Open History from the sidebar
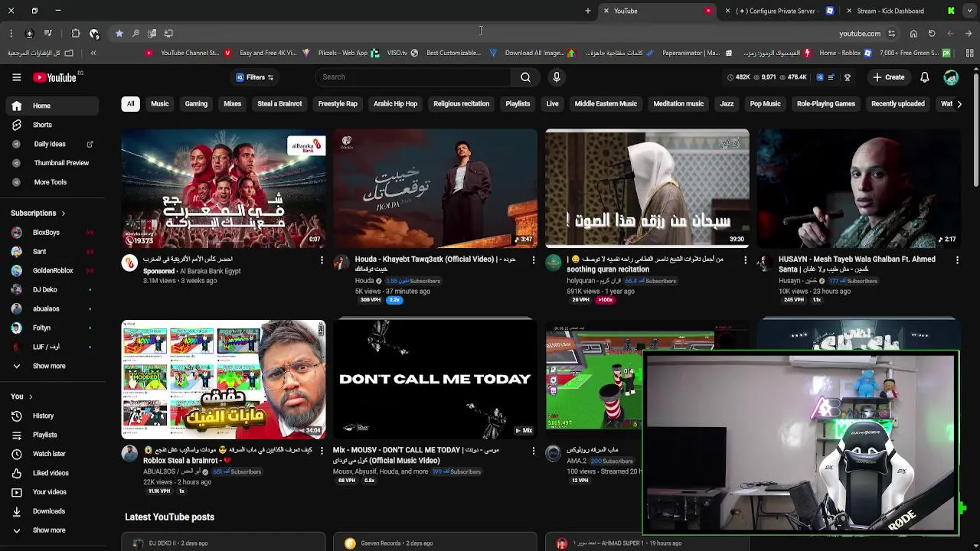Image resolution: width=980 pixels, height=551 pixels. point(43,416)
